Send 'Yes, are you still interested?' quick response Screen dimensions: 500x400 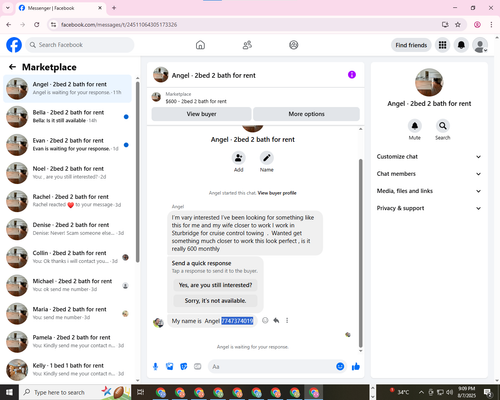(215, 285)
